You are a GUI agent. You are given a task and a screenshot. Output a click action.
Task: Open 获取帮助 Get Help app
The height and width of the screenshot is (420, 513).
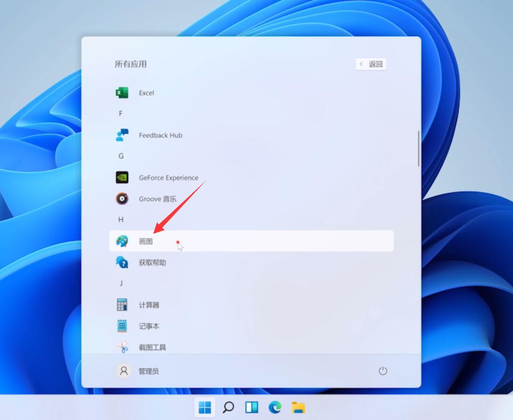tap(122, 263)
